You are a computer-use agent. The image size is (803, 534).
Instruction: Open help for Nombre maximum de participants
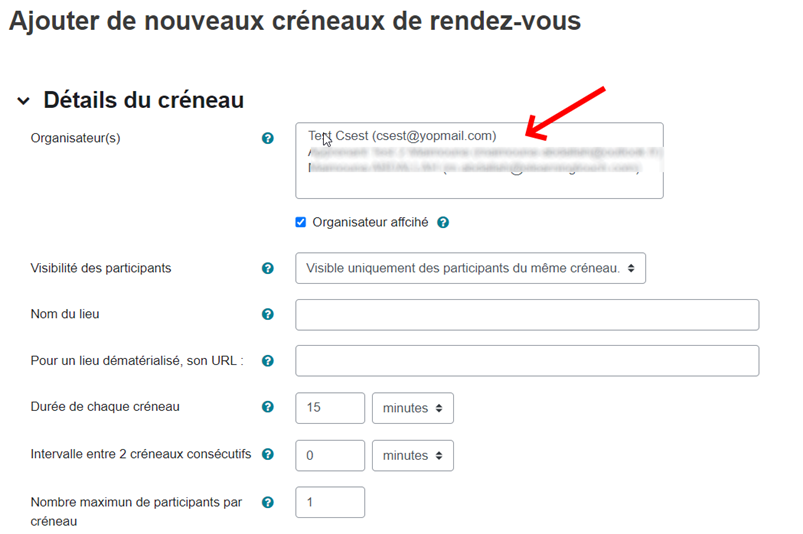[x=267, y=502]
